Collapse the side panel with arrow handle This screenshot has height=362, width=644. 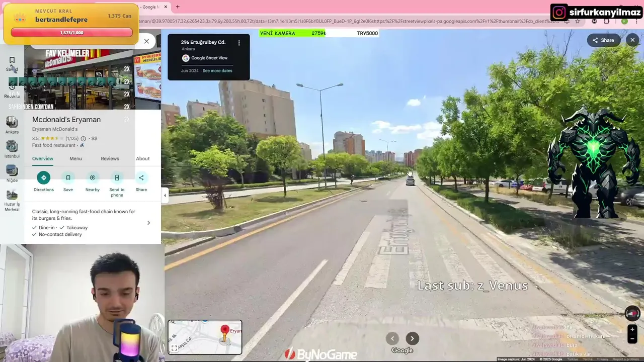pyautogui.click(x=165, y=195)
